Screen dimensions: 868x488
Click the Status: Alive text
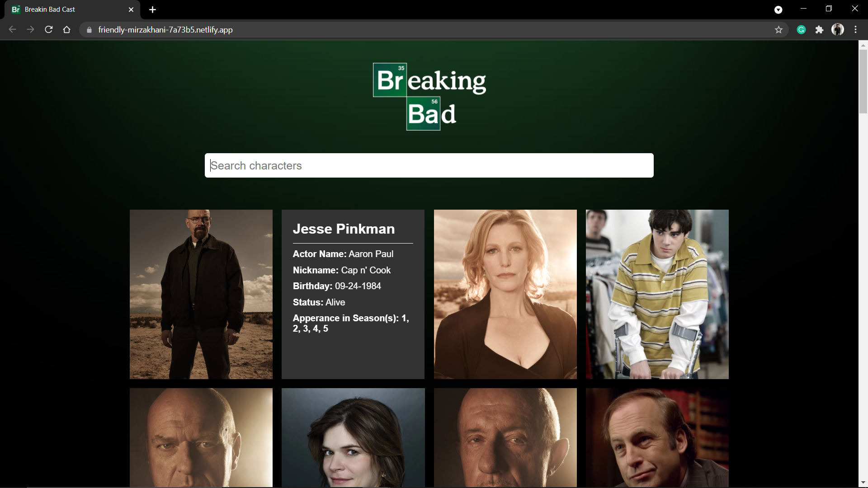click(x=319, y=302)
